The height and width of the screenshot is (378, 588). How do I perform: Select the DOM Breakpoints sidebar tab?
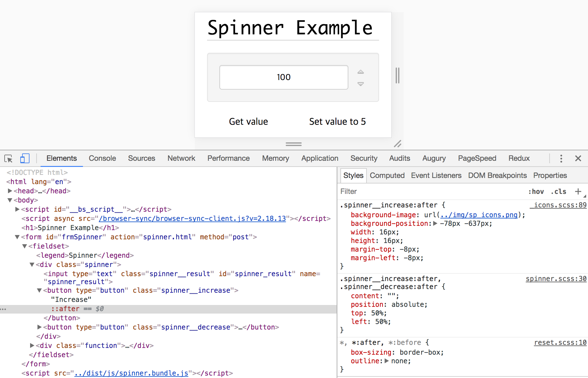click(x=497, y=175)
